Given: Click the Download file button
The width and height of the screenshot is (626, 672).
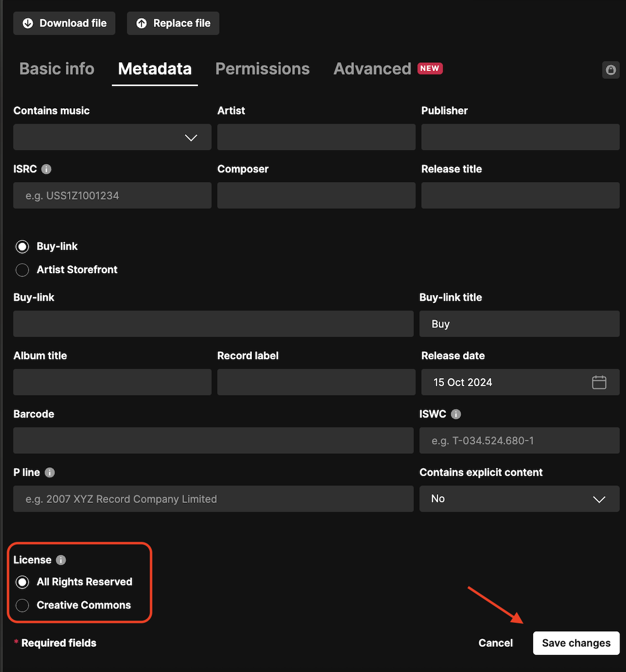Looking at the screenshot, I should click(x=64, y=23).
